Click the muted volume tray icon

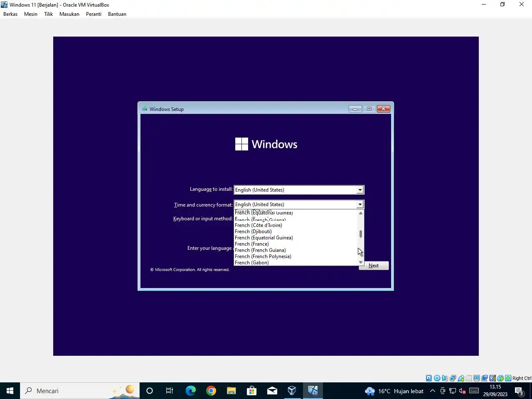click(x=463, y=391)
